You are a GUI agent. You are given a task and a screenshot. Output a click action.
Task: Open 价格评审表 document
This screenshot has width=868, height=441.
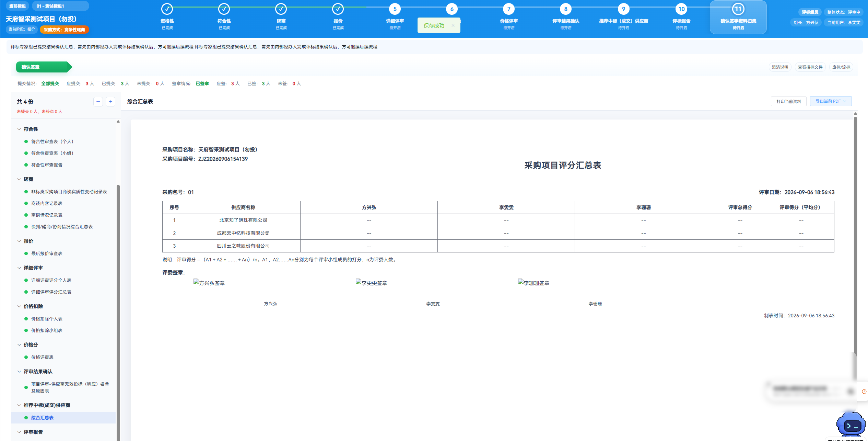click(42, 357)
